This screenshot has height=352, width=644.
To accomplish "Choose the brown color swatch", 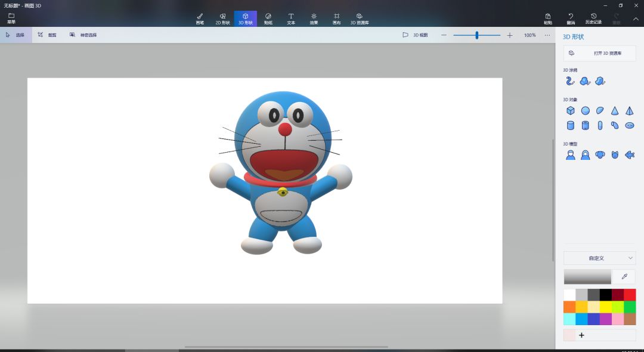I will click(x=630, y=319).
